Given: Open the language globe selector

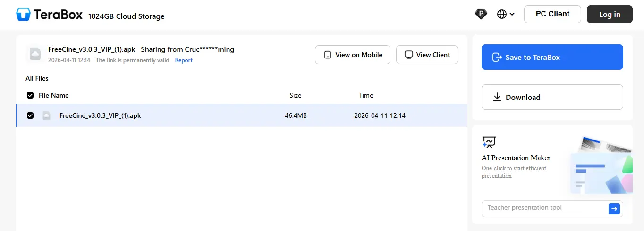Looking at the screenshot, I should (x=506, y=14).
